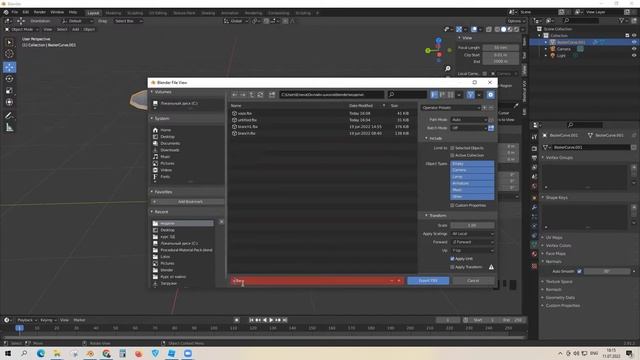This screenshot has width=640, height=360.
Task: Open the Apply Scalings dropdown
Action: click(472, 233)
